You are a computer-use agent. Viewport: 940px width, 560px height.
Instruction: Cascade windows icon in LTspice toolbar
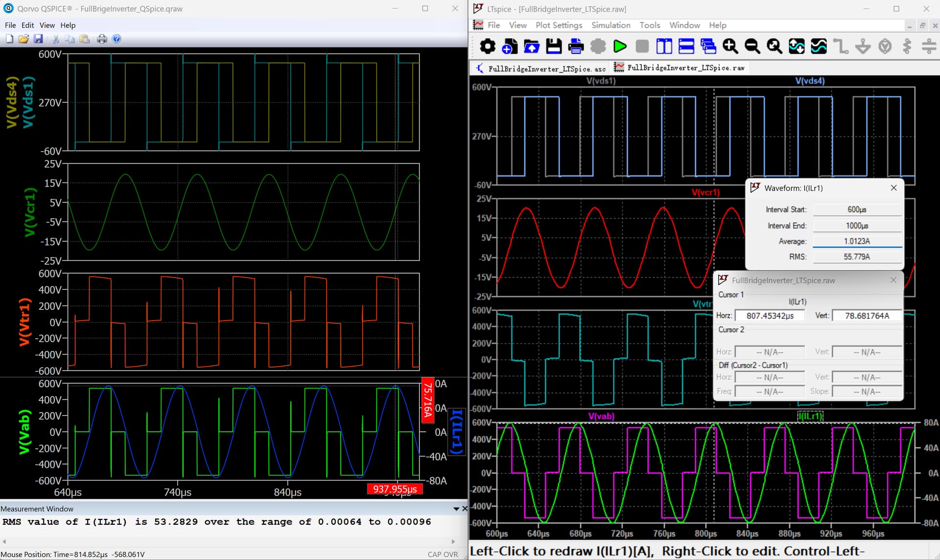[708, 47]
